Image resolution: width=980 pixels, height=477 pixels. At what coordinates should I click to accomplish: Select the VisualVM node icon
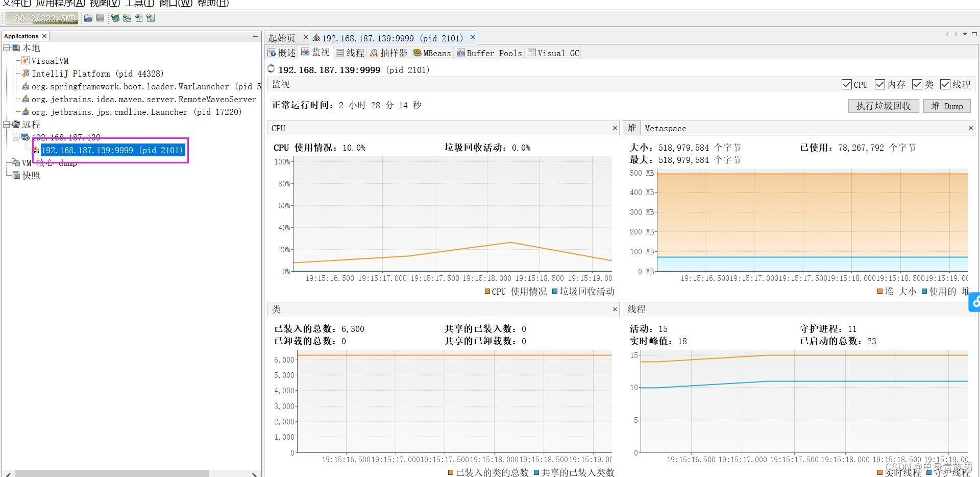click(26, 60)
